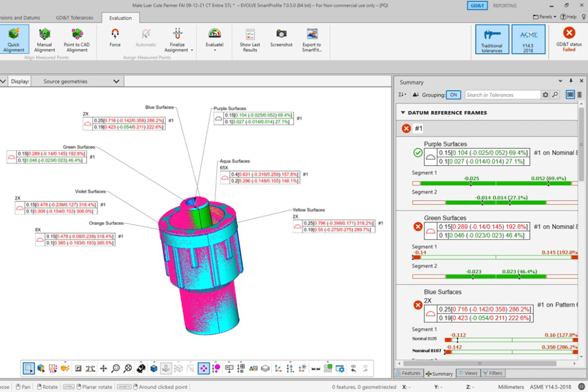Switch to the Views tab at panel bottom
Screen dimensions: 588x392
[x=468, y=374]
